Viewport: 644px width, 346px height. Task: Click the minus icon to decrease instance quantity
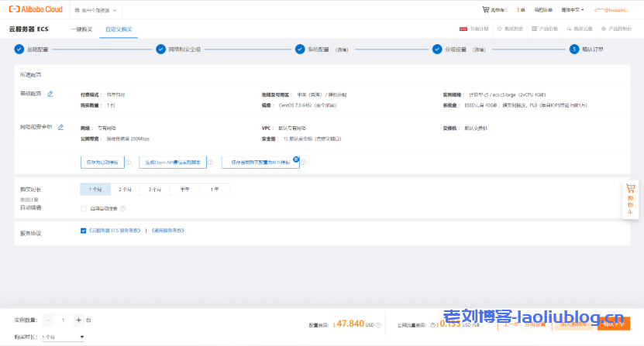click(49, 320)
